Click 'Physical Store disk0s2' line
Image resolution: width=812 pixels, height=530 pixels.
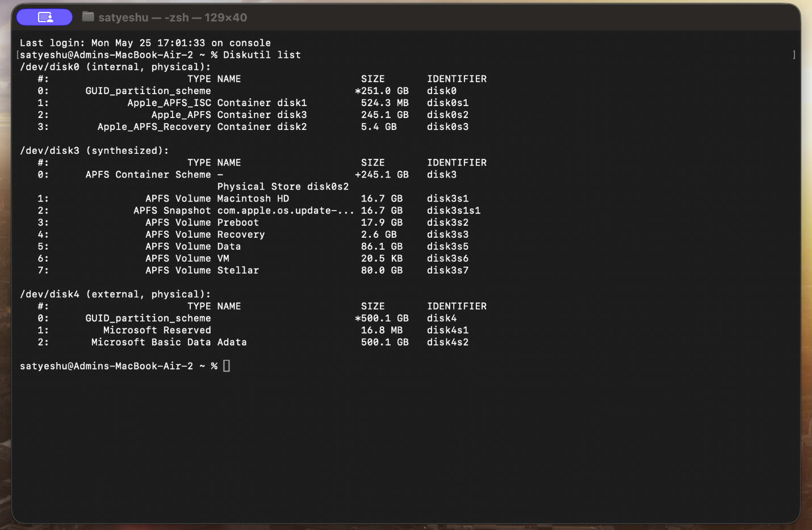tap(283, 186)
